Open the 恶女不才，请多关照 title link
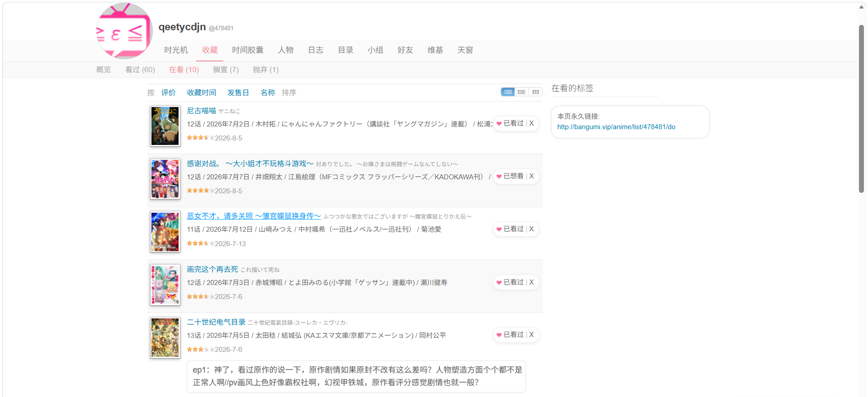The image size is (868, 397). [254, 216]
